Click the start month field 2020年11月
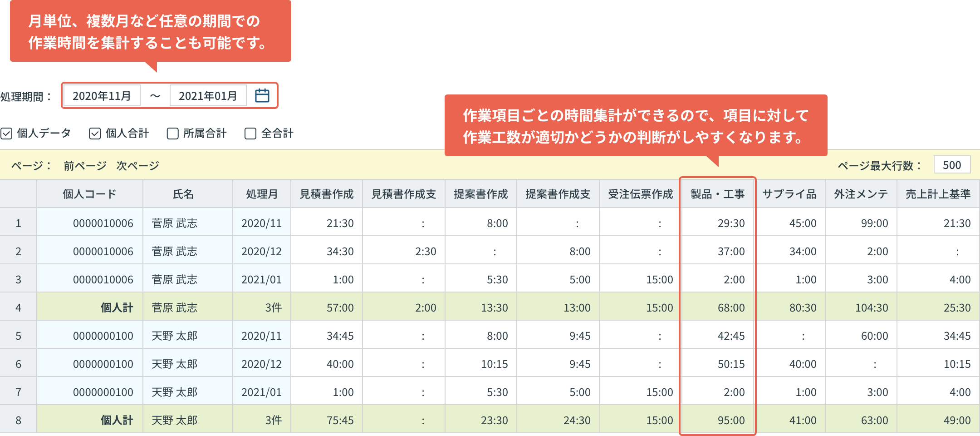Screen dimensions: 980x436 click(102, 95)
